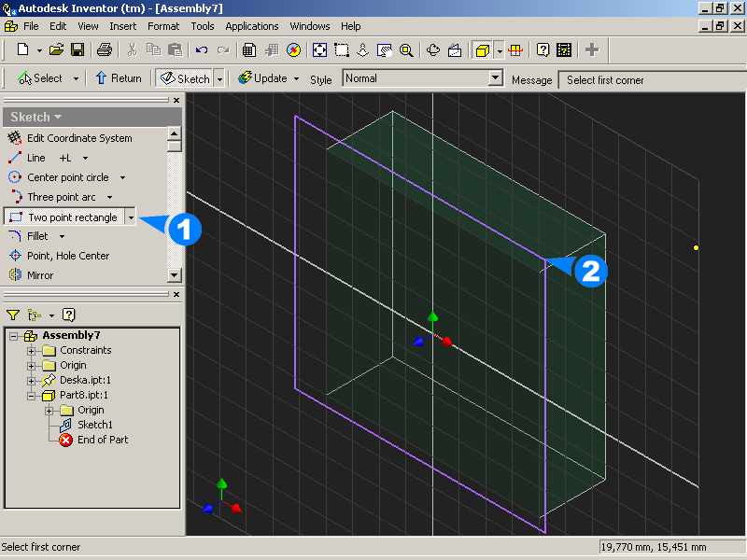Click the Paste clipboard icon
Image resolution: width=747 pixels, height=560 pixels.
coord(175,49)
